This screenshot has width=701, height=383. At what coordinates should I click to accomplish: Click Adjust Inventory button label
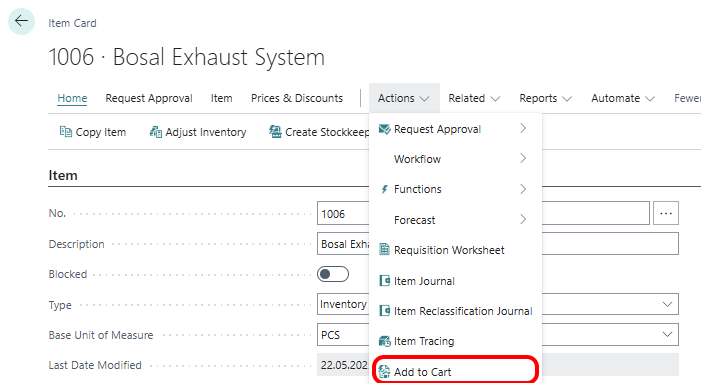tap(206, 132)
